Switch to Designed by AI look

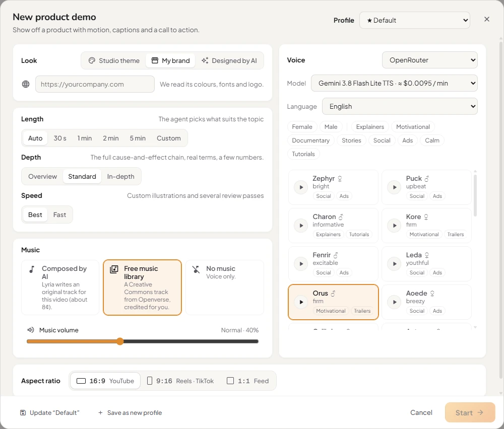(x=229, y=60)
